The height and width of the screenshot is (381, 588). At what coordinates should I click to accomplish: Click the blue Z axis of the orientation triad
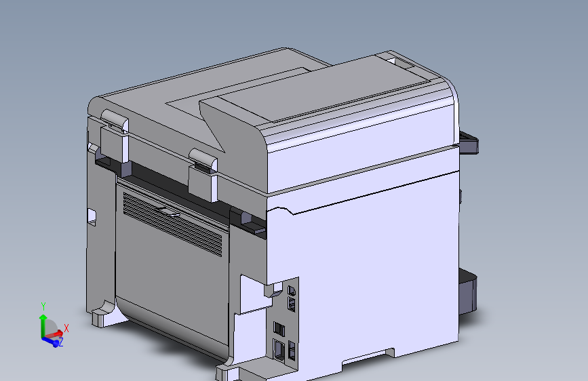(51, 342)
